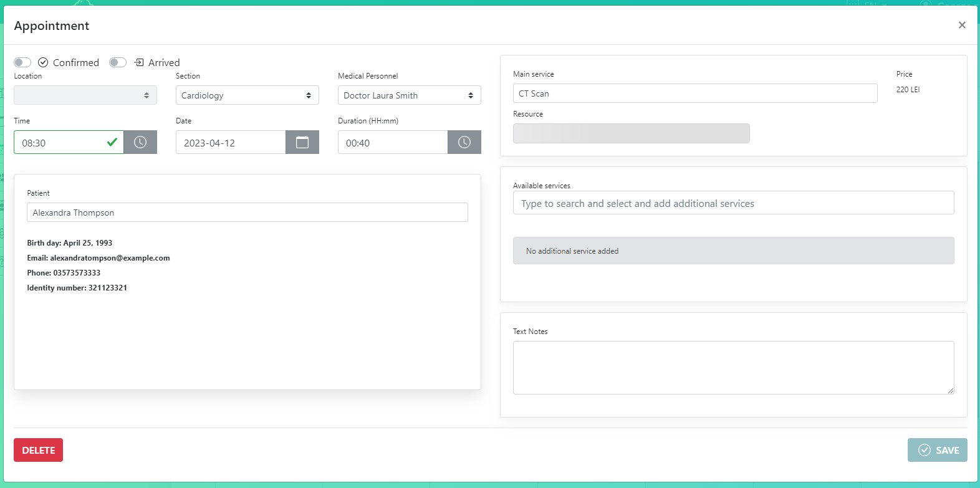Close the Appointment dialog

coord(962,25)
